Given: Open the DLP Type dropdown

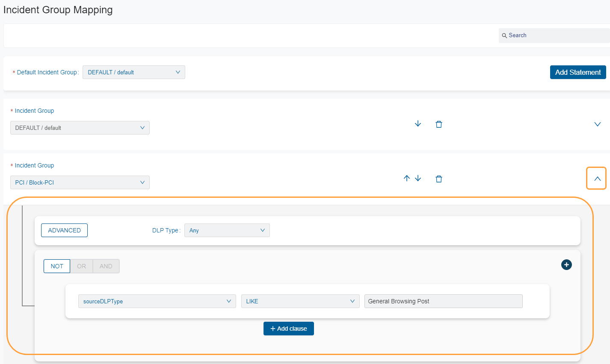Looking at the screenshot, I should [227, 230].
